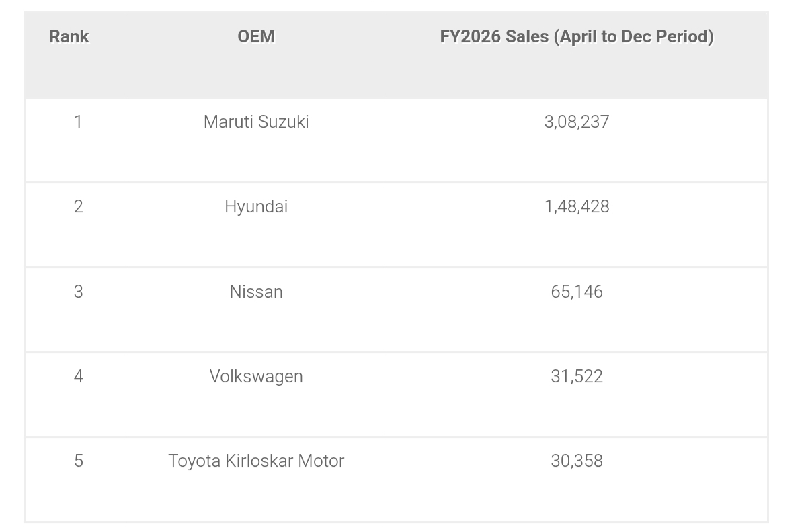Select the Toyota Kirloskar Motor cell
806x532 pixels.
tap(256, 461)
